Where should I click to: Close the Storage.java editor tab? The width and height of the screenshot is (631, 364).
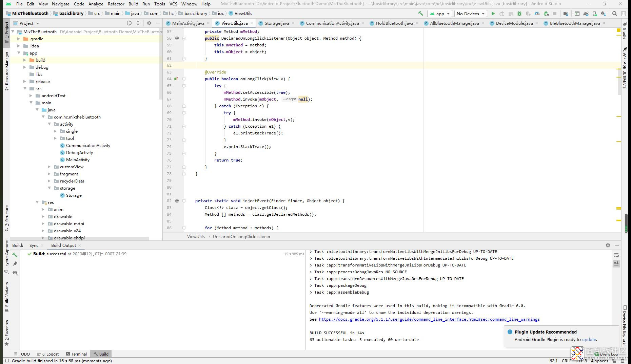pos(293,23)
